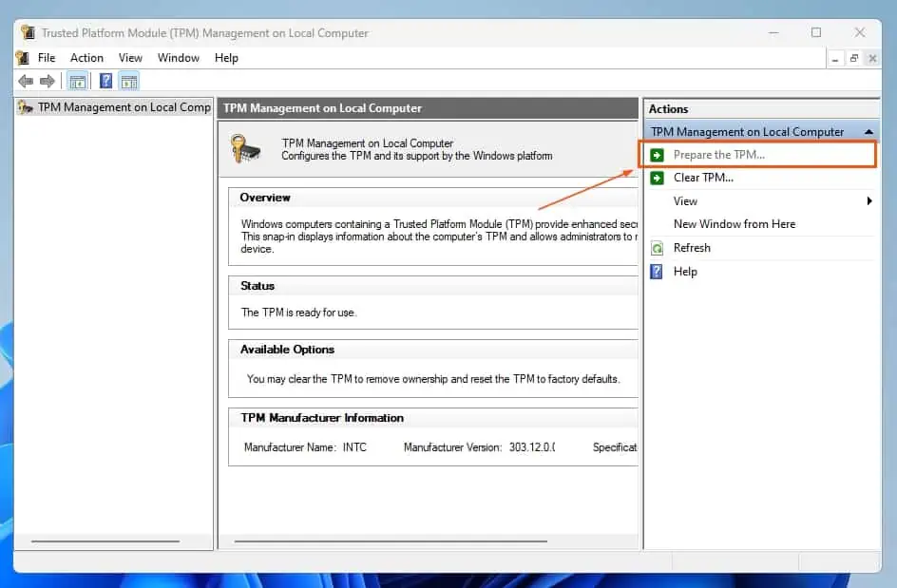Click the 'You may clear the TPM' options text
The width and height of the screenshot is (897, 588).
[x=433, y=379]
